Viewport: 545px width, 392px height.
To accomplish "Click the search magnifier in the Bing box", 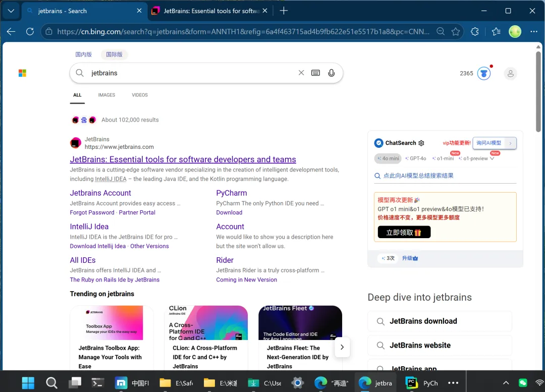I will (x=80, y=73).
